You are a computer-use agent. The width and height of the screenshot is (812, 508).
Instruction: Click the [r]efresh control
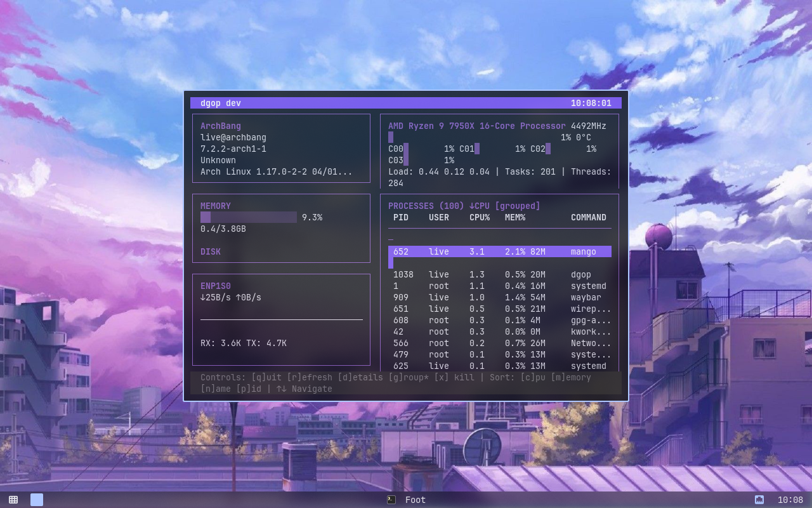(310, 377)
